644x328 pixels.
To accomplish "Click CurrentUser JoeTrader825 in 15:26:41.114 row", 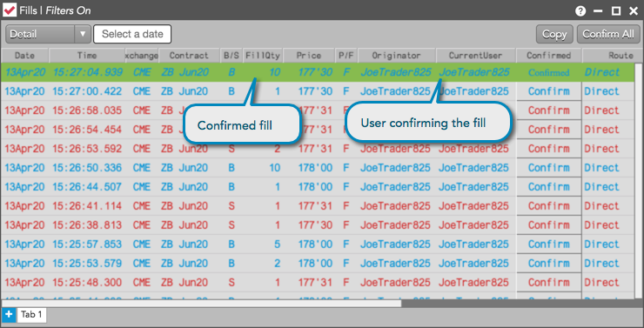I will pyautogui.click(x=473, y=205).
